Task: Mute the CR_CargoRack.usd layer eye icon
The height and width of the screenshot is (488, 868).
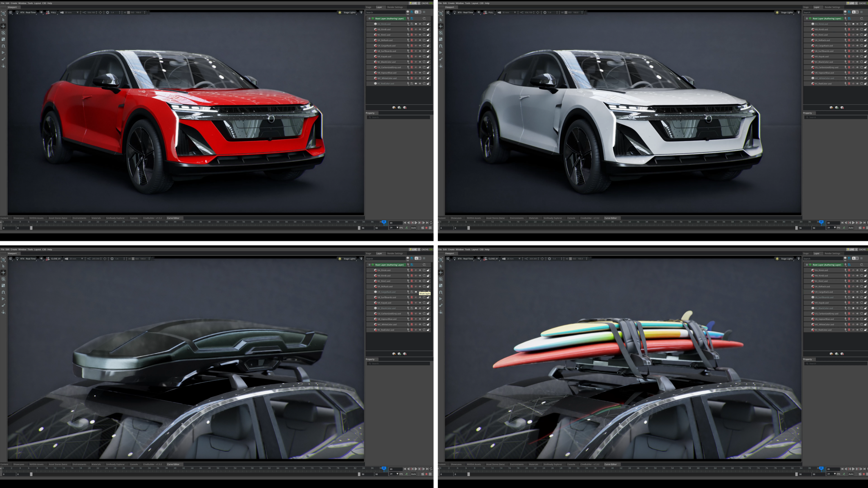Action: pyautogui.click(x=416, y=46)
